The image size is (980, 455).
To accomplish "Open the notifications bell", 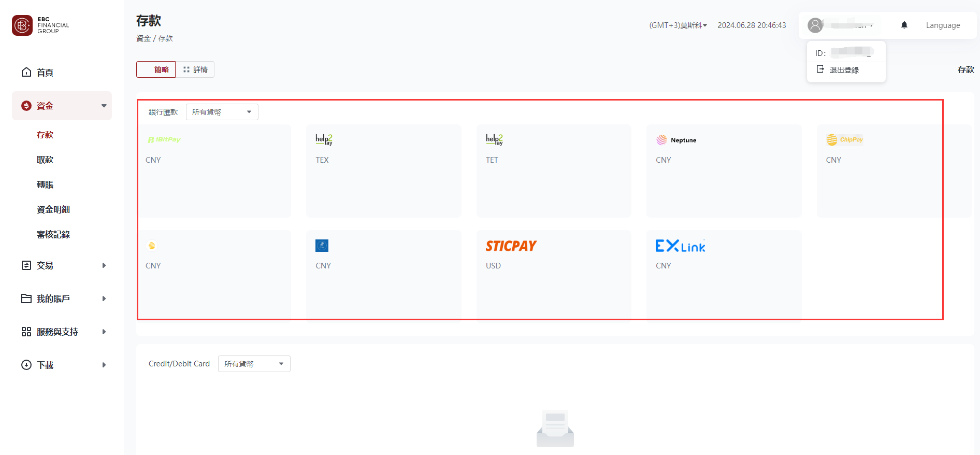I will (x=904, y=25).
